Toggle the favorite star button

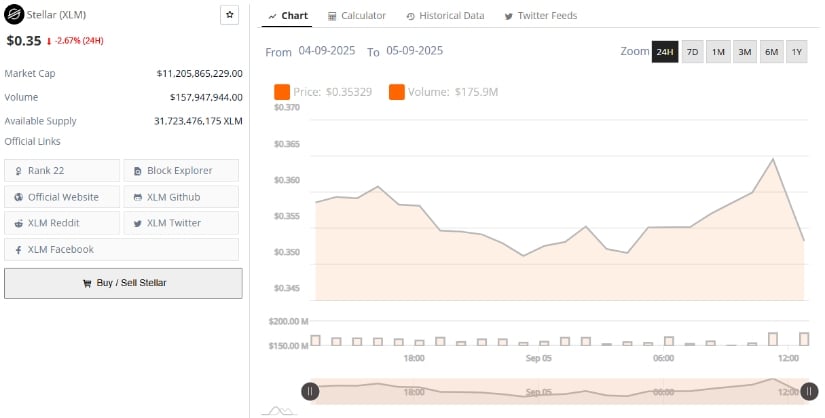coord(229,15)
